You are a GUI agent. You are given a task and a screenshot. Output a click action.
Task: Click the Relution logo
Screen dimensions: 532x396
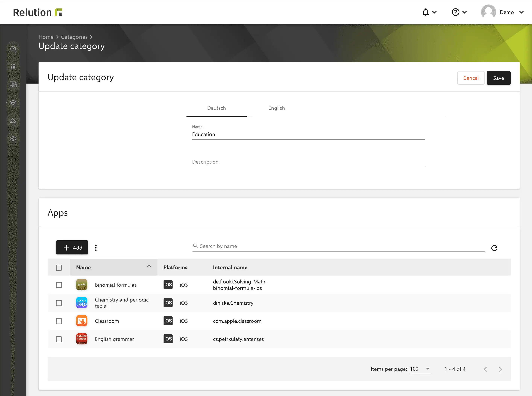click(x=38, y=12)
